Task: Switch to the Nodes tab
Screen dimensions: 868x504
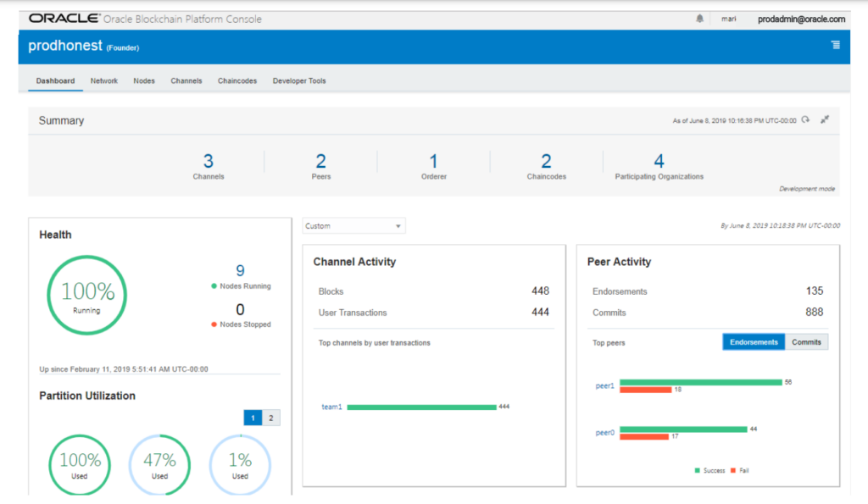Action: [143, 80]
